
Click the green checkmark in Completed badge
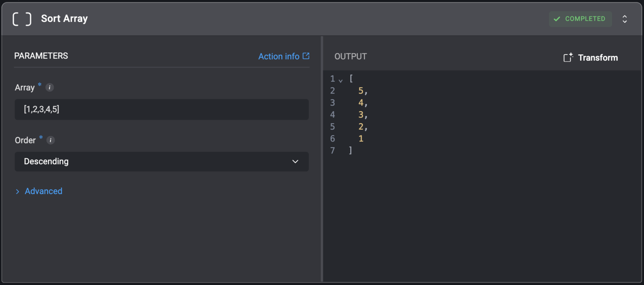pyautogui.click(x=557, y=19)
